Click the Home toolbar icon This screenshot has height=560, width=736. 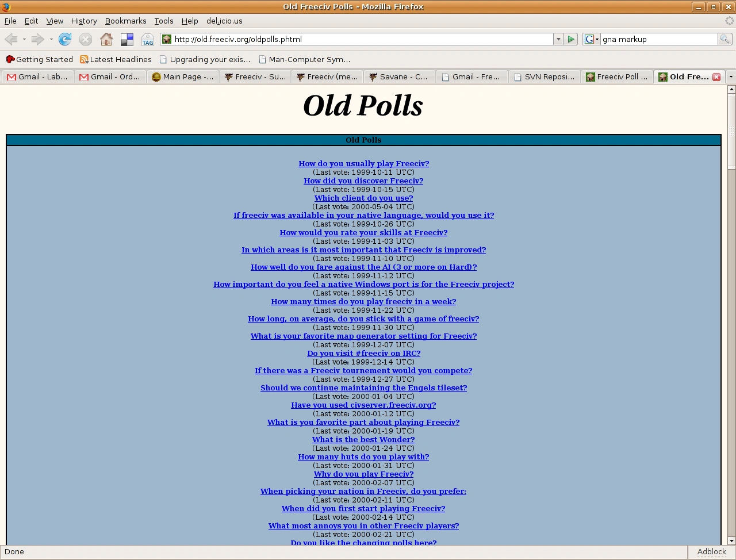point(106,39)
